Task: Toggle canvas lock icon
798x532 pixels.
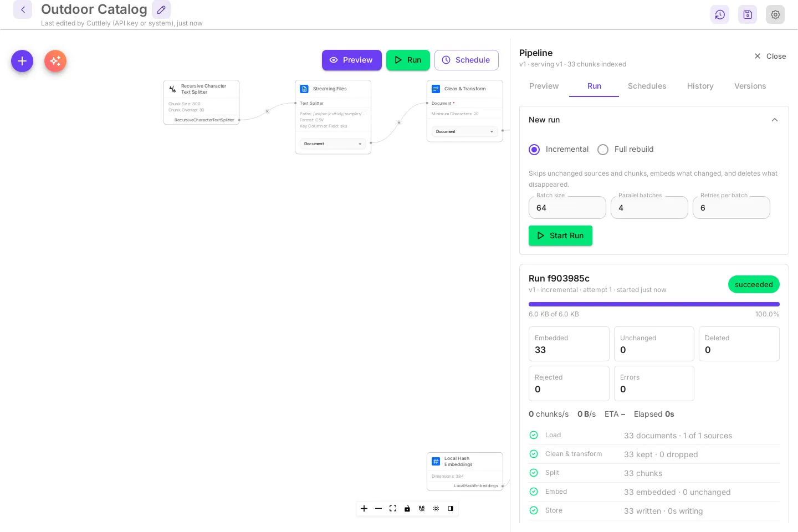Action: pos(407,508)
